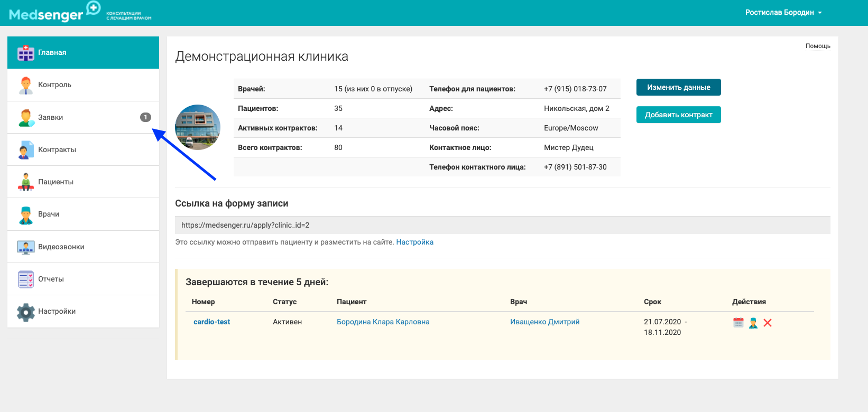Click the doctor icon in contract actions
This screenshot has width=868, height=412.
click(753, 323)
